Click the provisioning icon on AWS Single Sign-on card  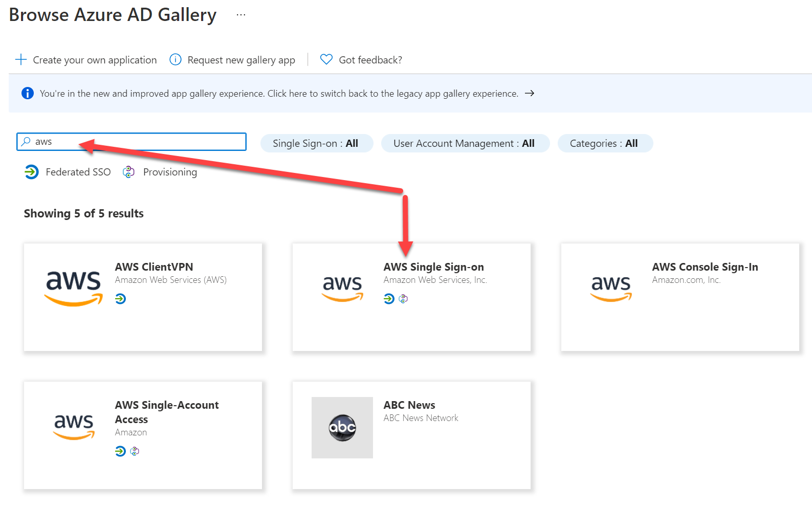403,299
